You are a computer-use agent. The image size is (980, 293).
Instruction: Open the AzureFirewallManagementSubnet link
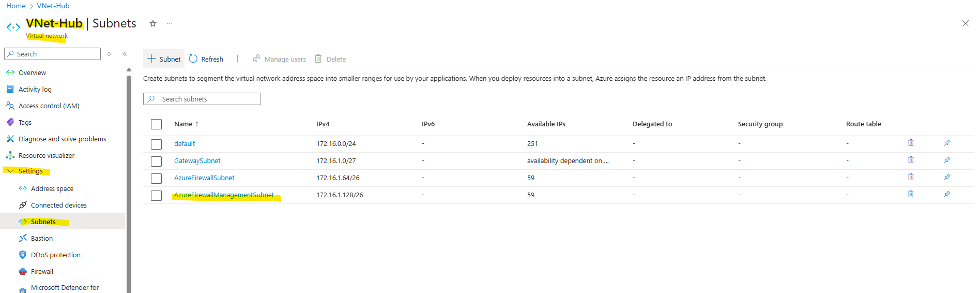coord(224,195)
